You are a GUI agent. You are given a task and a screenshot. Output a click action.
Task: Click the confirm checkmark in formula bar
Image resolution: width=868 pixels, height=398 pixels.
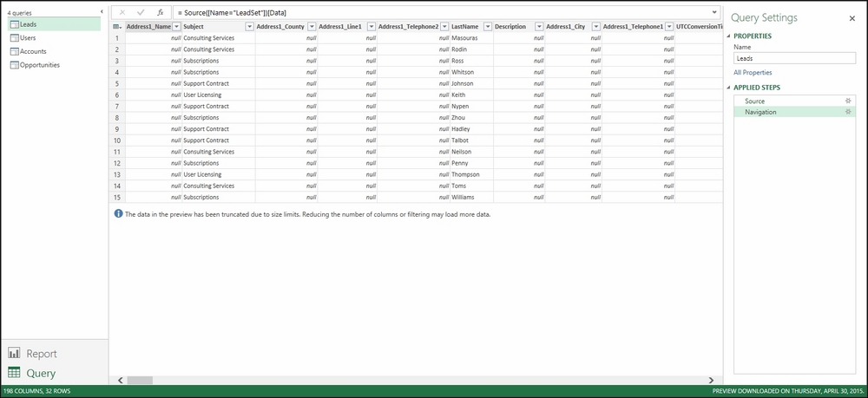tap(141, 13)
